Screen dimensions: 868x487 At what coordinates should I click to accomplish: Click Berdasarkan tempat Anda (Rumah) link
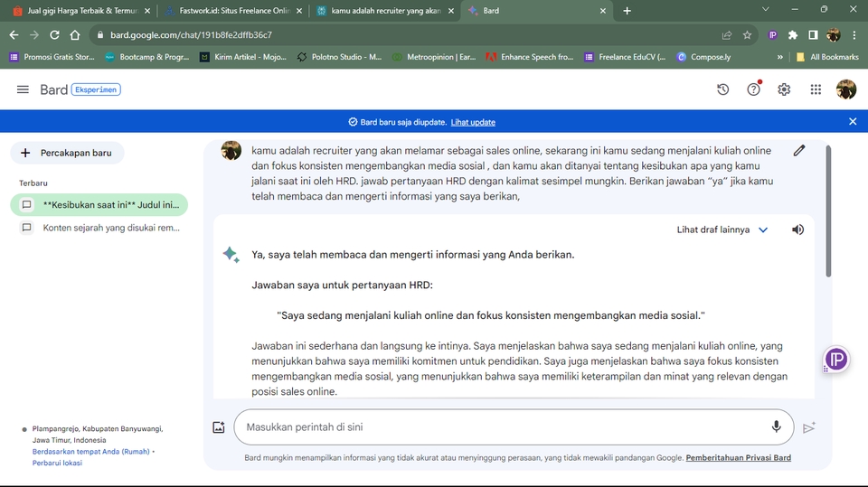(x=90, y=452)
